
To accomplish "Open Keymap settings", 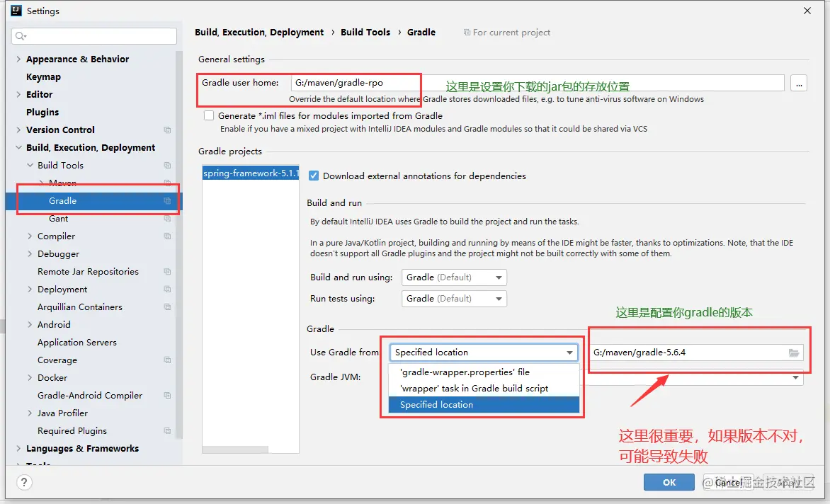I will coord(43,77).
